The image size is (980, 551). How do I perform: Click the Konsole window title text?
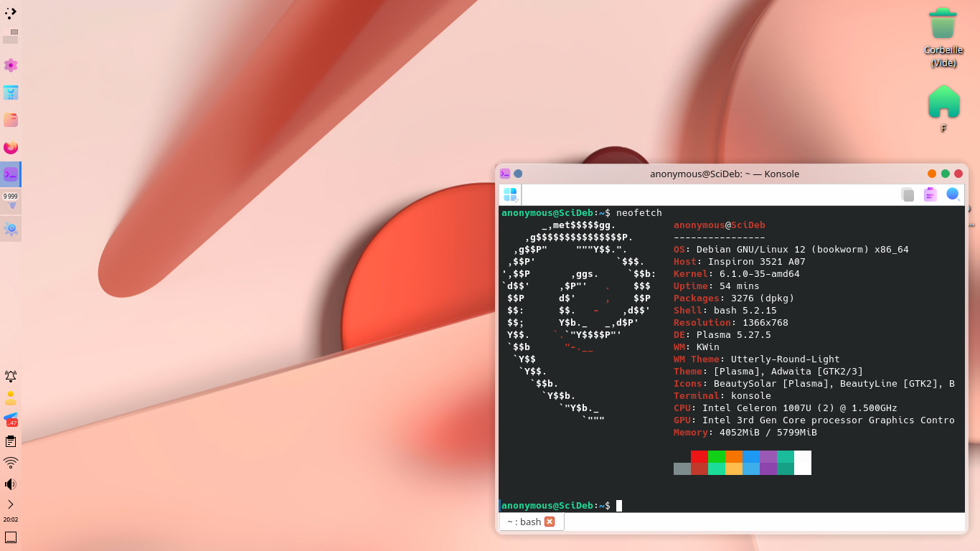tap(725, 174)
